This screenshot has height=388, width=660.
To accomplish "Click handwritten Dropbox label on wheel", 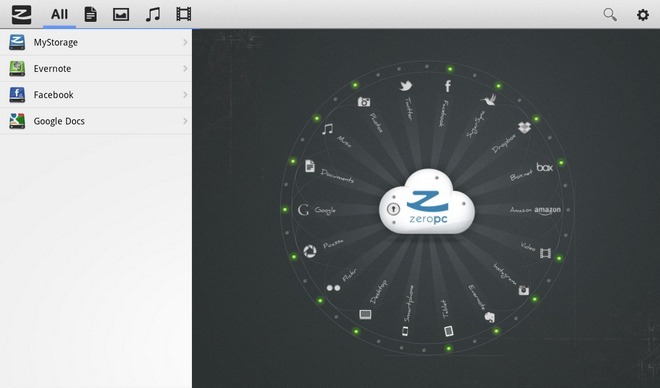I will 504,143.
